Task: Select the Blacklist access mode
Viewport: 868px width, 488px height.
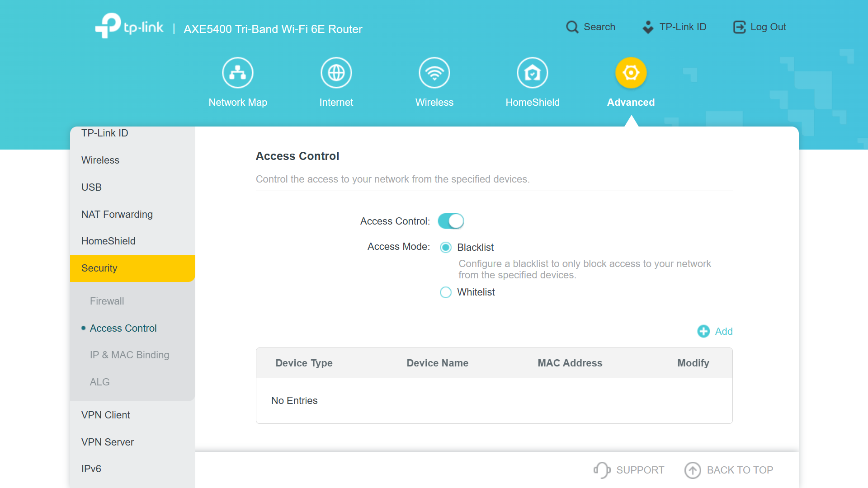Action: 447,247
